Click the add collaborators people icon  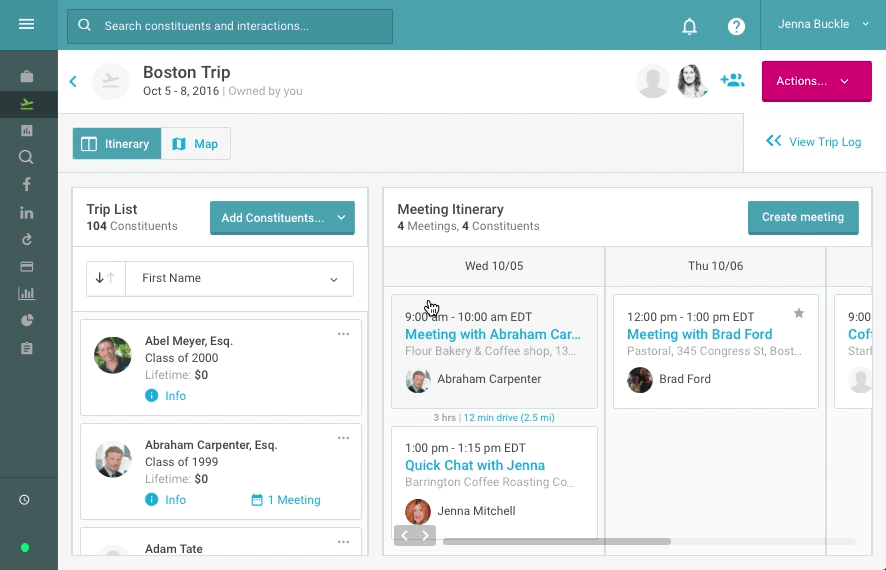(732, 81)
